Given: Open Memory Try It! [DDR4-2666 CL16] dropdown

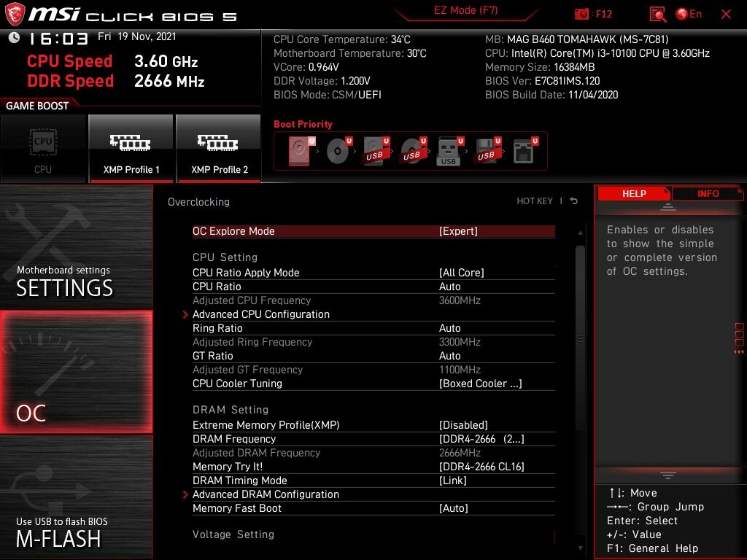Looking at the screenshot, I should coord(481,467).
